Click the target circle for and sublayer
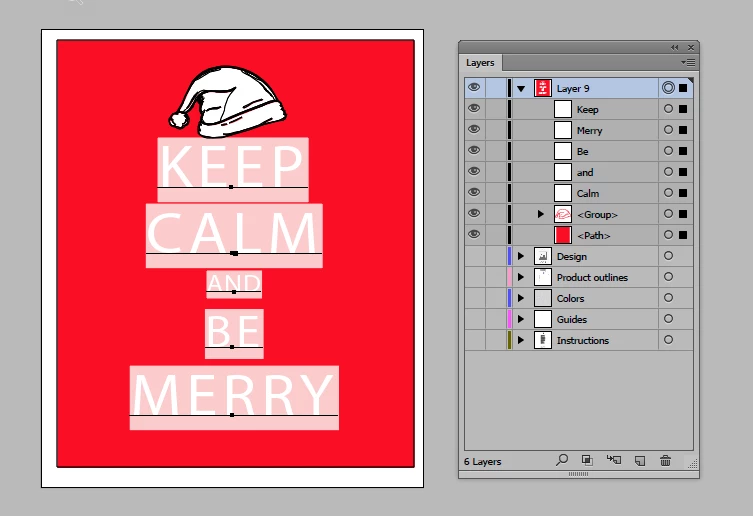Screen dimensions: 753x516 668,172
